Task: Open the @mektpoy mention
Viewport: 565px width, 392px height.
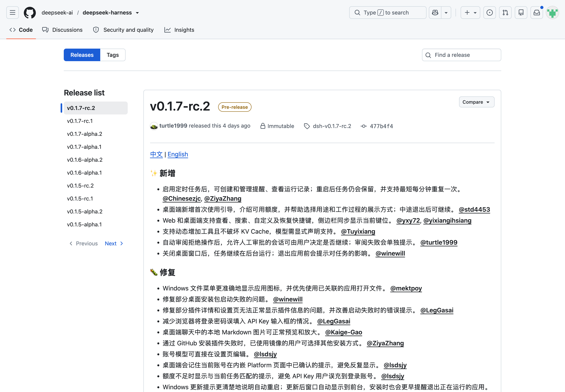Action: coord(406,288)
